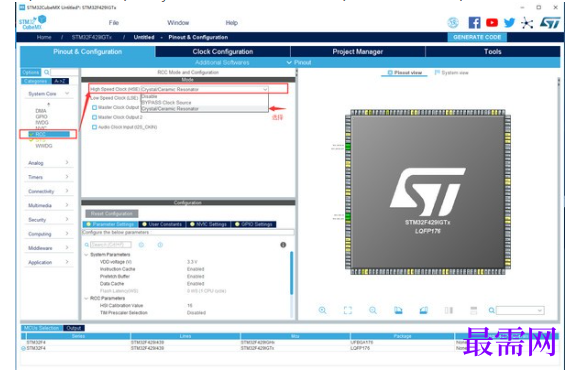Enable Master Clock Output 2 checkbox

[x=94, y=117]
